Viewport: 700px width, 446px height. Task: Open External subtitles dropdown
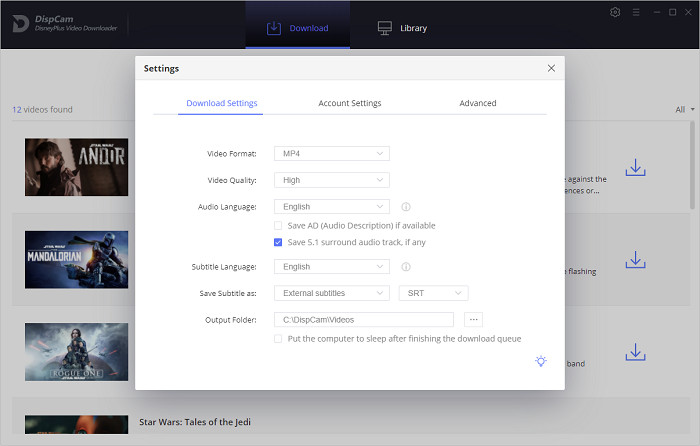click(x=332, y=293)
